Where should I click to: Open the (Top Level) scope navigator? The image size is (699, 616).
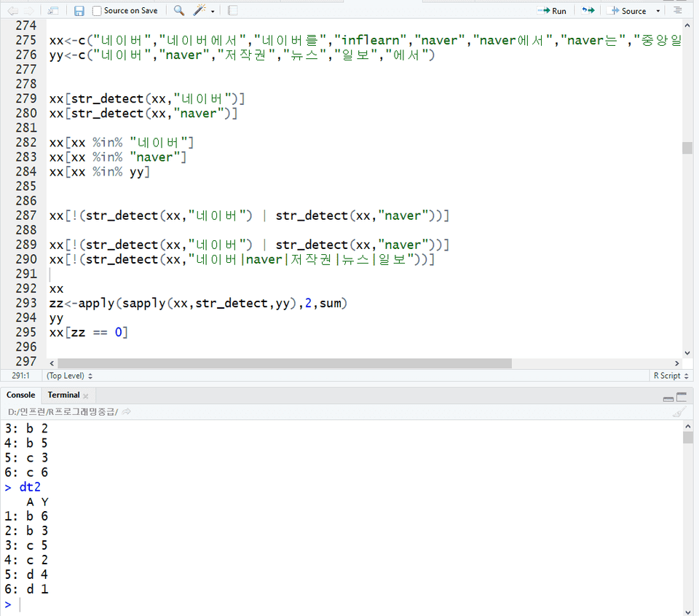(69, 376)
